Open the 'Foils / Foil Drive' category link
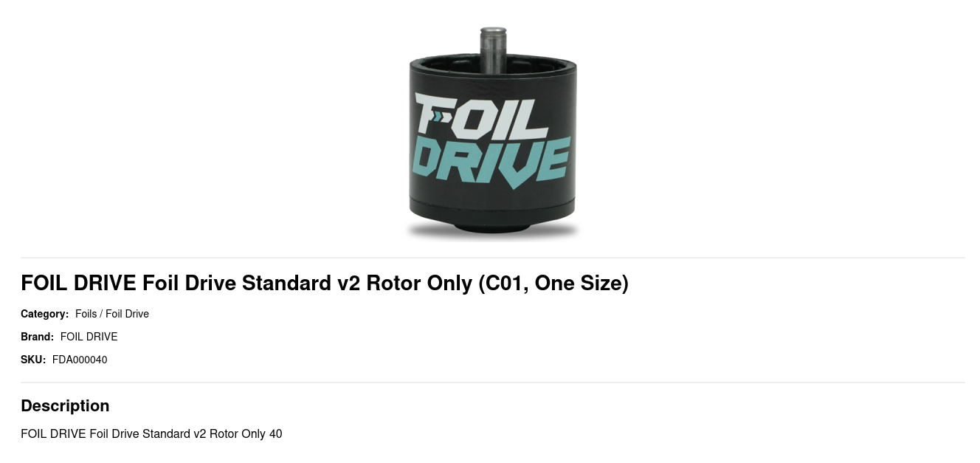This screenshot has height=463, width=980. click(112, 314)
